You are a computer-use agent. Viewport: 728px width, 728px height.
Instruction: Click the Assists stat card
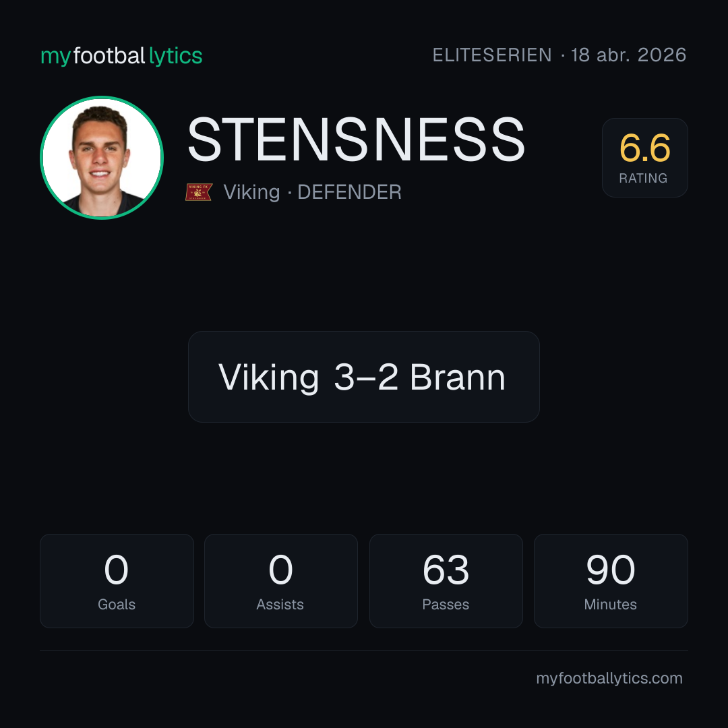[x=281, y=581]
